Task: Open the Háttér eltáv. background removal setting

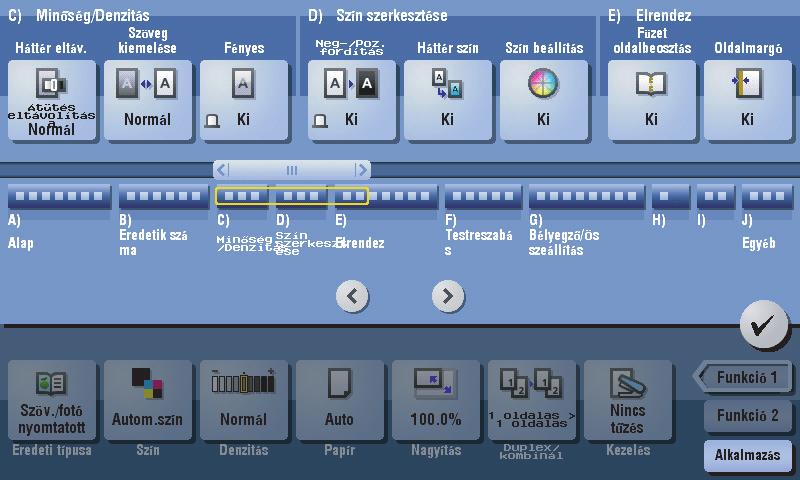Action: (52, 100)
